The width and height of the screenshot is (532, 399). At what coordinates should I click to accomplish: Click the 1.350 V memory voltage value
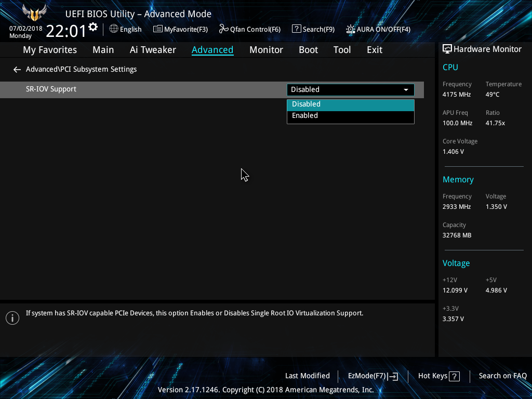(496, 207)
